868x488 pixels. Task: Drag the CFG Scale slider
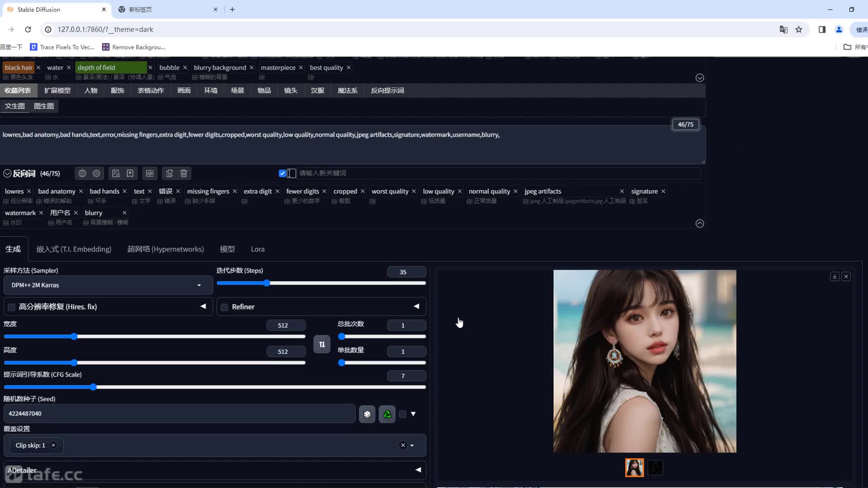pyautogui.click(x=93, y=387)
